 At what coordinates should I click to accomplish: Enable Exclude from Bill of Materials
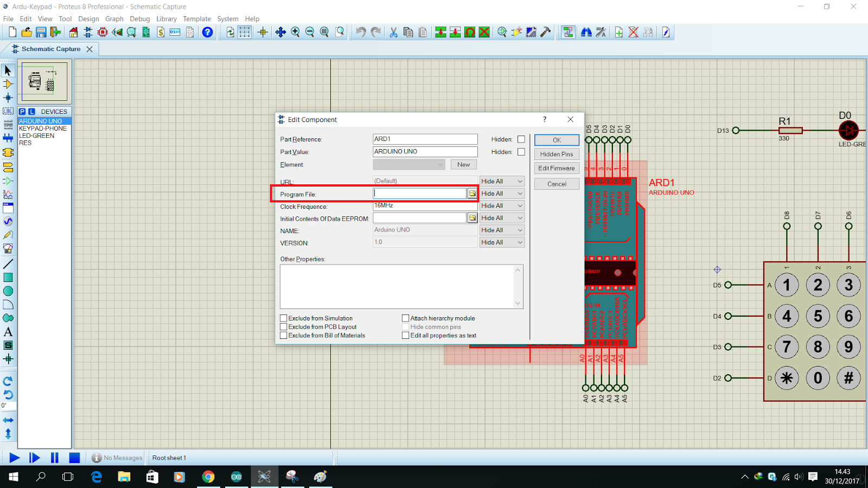click(x=284, y=336)
